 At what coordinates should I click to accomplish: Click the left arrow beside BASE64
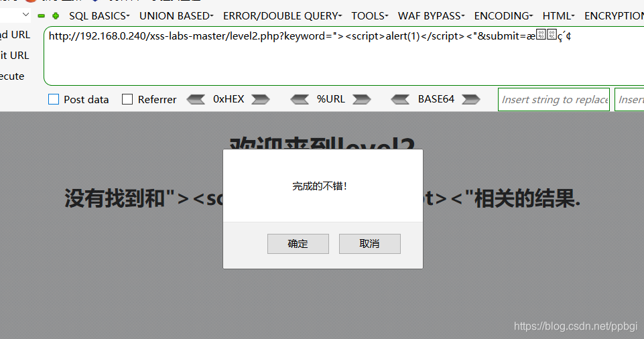point(400,99)
